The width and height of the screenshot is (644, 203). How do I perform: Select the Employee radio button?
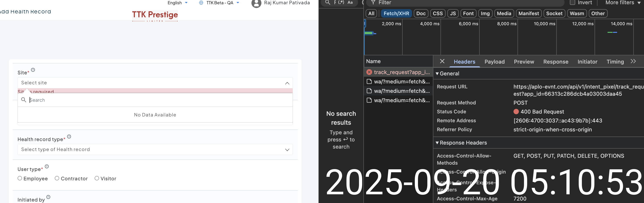tap(20, 178)
